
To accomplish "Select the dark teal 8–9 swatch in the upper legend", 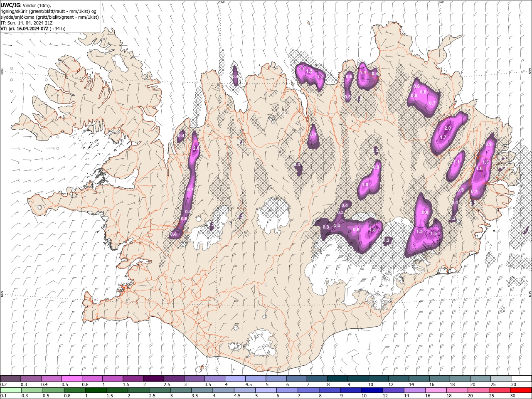I will (337, 379).
